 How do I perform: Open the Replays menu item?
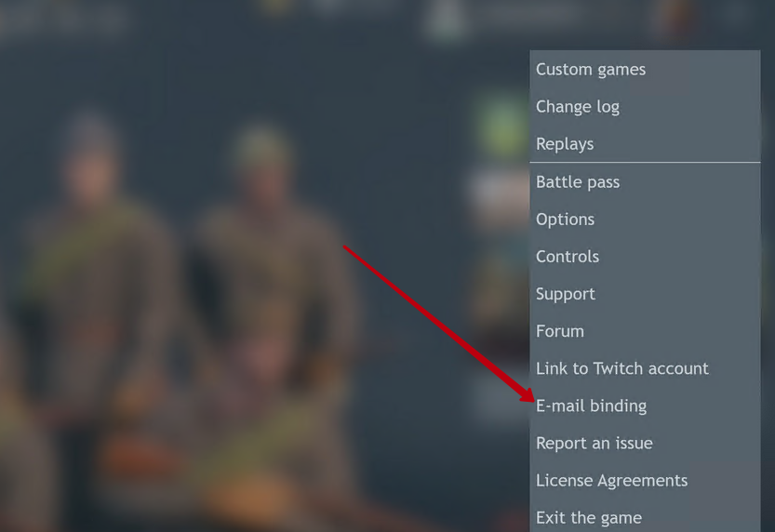pyautogui.click(x=645, y=144)
